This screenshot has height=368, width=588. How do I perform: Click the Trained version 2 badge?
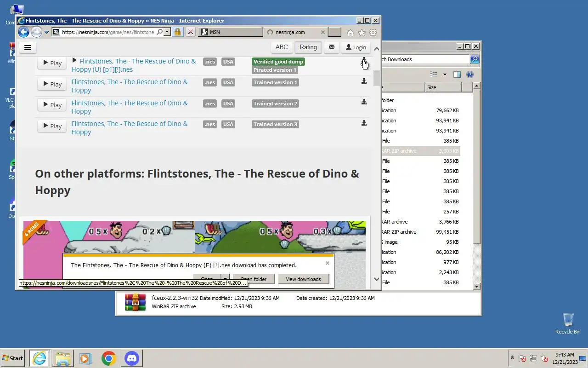click(x=276, y=103)
